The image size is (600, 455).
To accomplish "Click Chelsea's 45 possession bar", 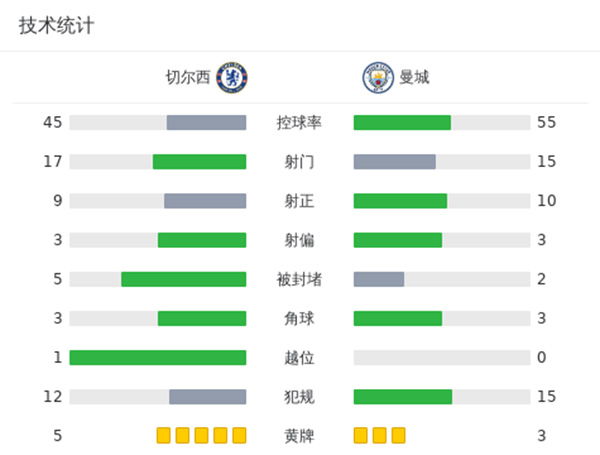I will click(206, 123).
